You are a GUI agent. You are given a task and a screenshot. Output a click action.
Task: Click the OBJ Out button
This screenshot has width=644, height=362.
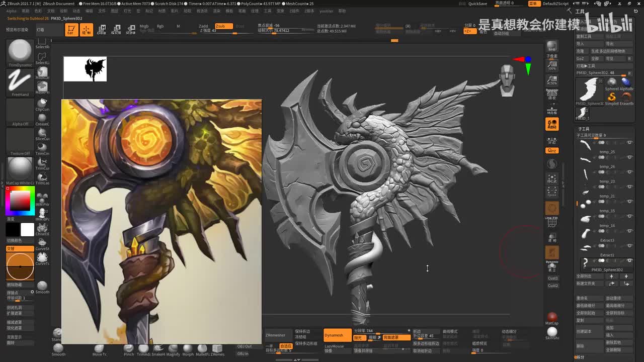pyautogui.click(x=245, y=346)
